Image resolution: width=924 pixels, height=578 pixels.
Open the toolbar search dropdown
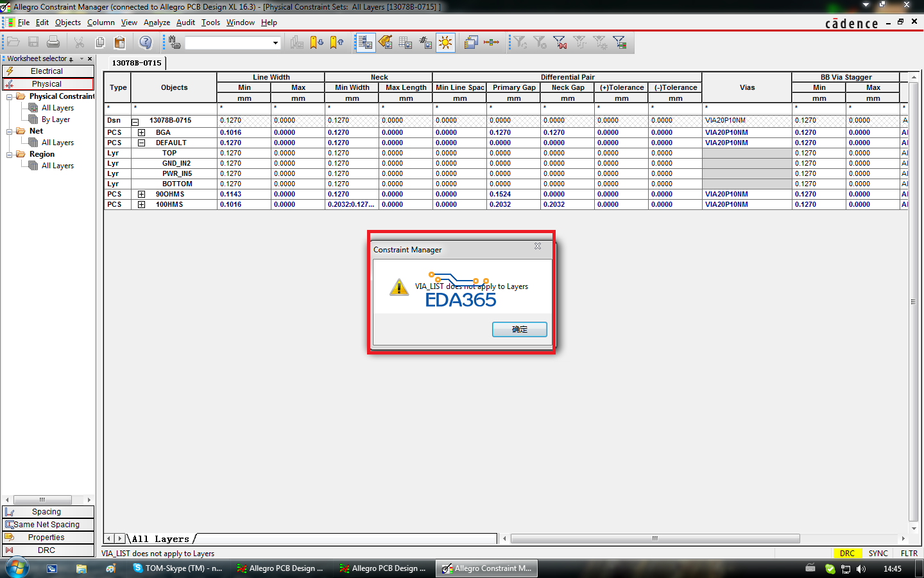[276, 43]
